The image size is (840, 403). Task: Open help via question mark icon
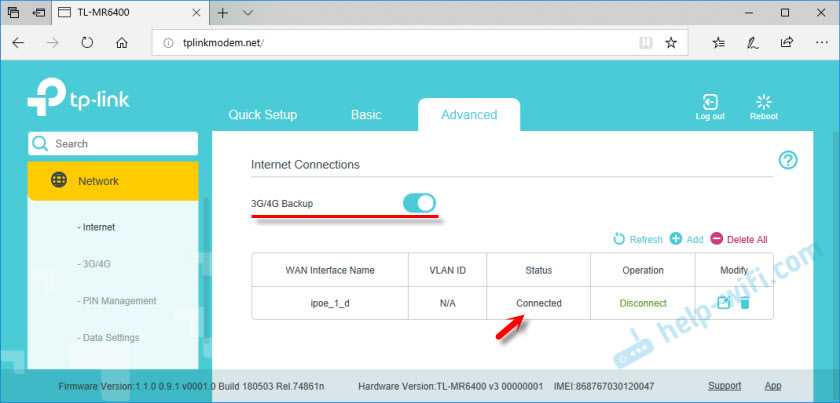787,160
